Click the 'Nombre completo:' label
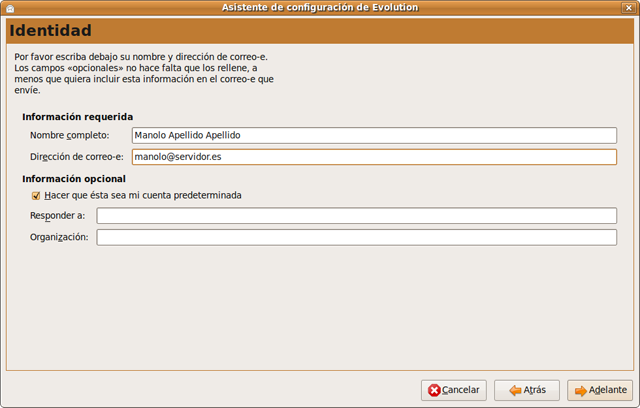Image resolution: width=640 pixels, height=408 pixels. tap(69, 136)
